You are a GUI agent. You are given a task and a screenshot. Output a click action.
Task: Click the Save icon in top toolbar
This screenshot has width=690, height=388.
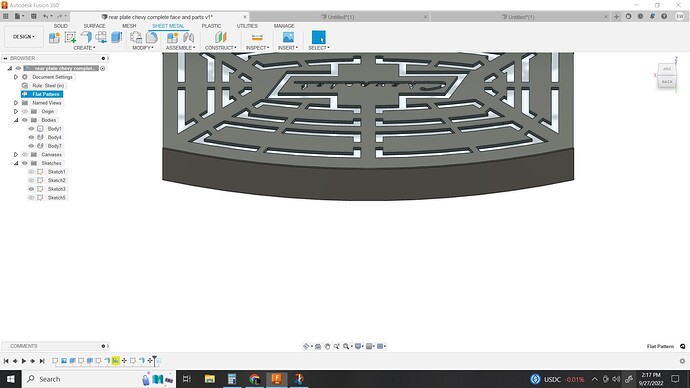33,16
